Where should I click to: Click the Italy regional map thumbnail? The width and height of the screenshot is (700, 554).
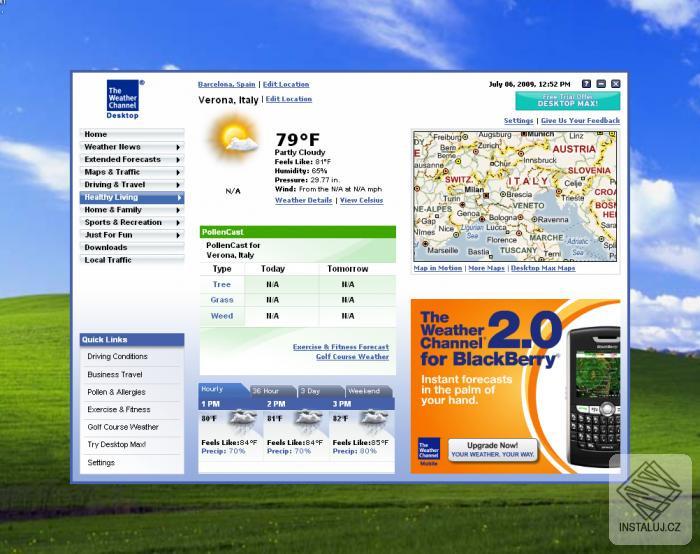click(x=515, y=196)
